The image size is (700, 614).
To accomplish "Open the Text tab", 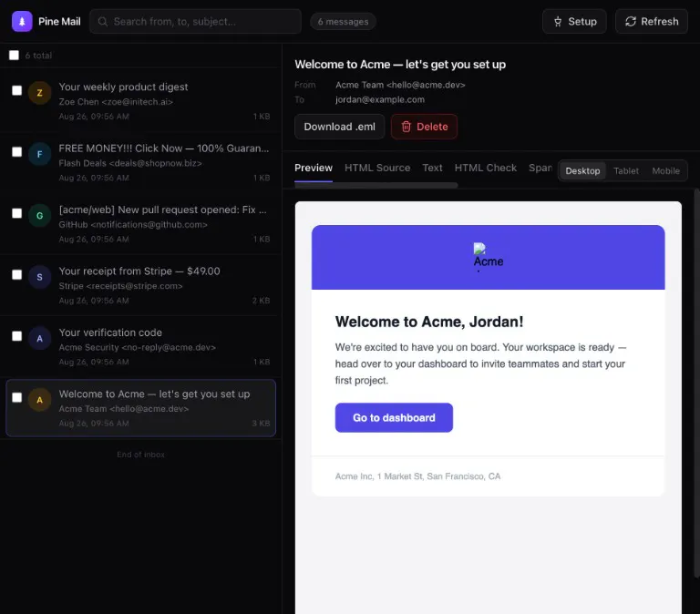I will click(x=432, y=168).
